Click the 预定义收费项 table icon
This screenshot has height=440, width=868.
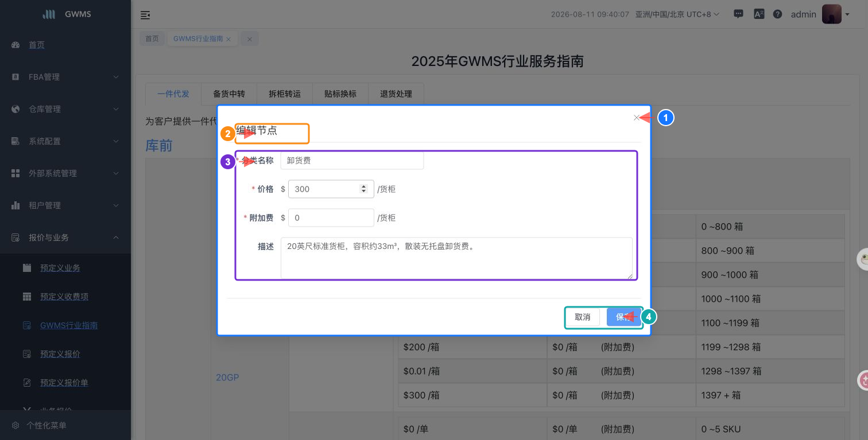(x=27, y=297)
